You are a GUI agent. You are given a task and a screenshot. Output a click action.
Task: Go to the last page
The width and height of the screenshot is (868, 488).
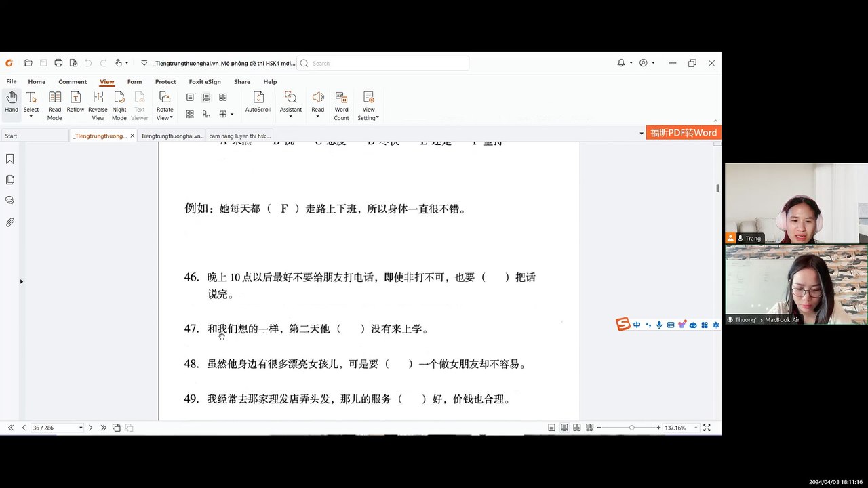coord(103,428)
